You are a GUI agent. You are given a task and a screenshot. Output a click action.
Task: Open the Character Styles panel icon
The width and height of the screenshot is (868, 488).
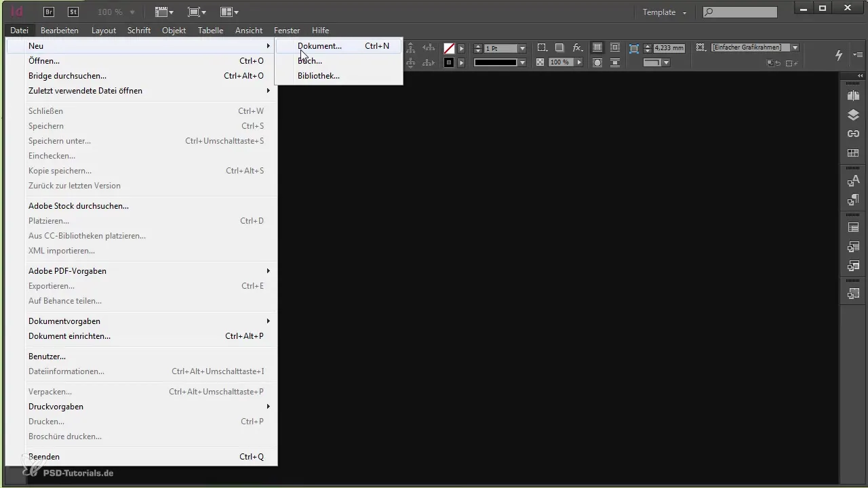point(853,180)
